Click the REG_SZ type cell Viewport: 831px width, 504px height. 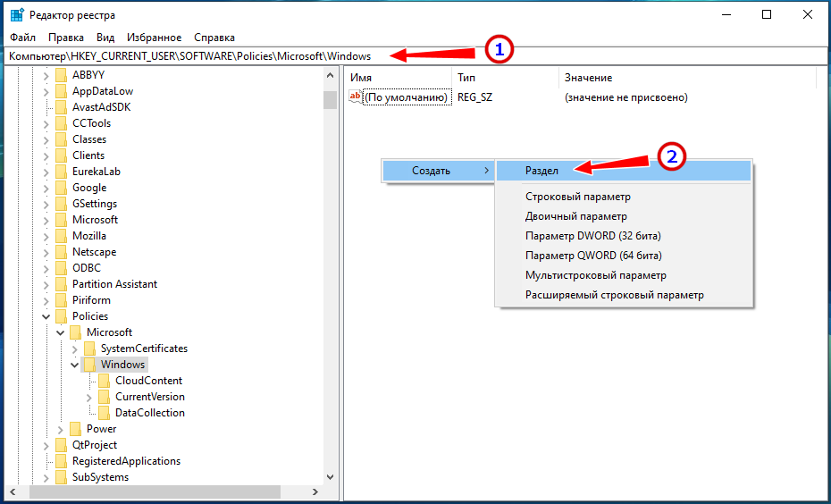(474, 97)
